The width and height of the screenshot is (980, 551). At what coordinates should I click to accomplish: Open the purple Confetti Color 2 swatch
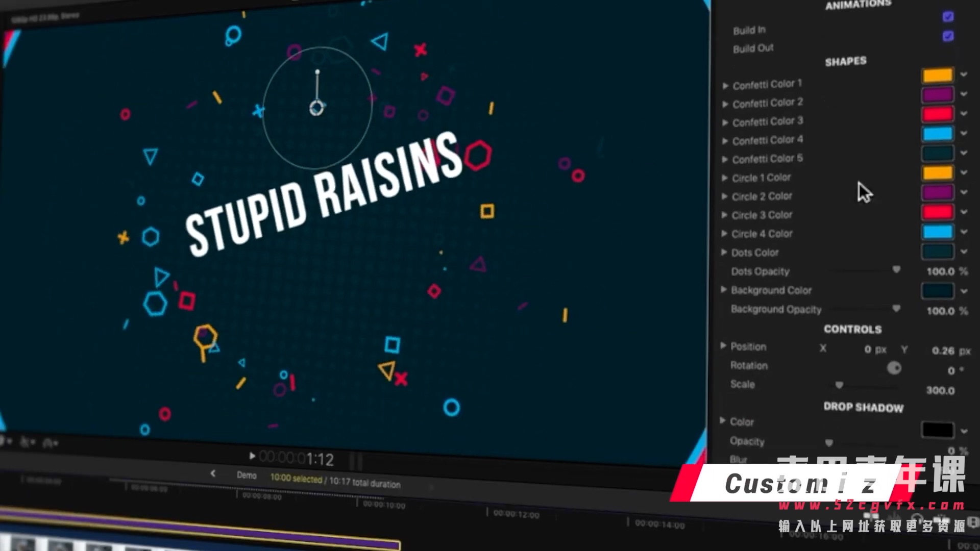click(938, 94)
